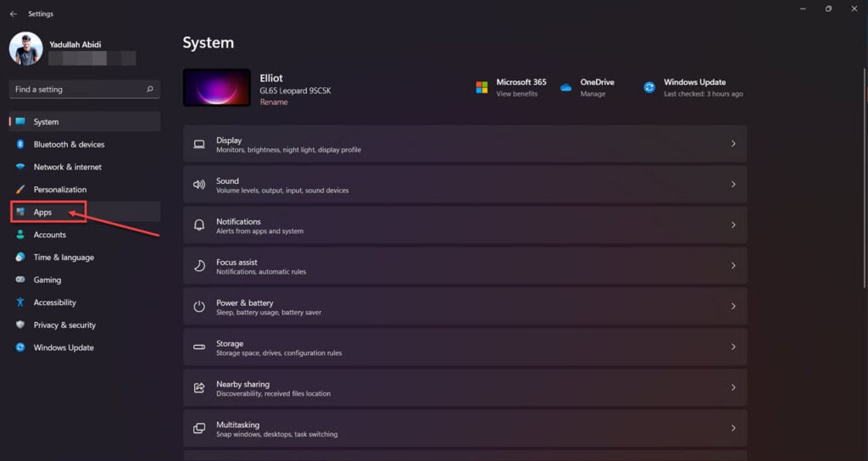Click the Notifications bell icon
The image size is (868, 461).
[x=199, y=225]
